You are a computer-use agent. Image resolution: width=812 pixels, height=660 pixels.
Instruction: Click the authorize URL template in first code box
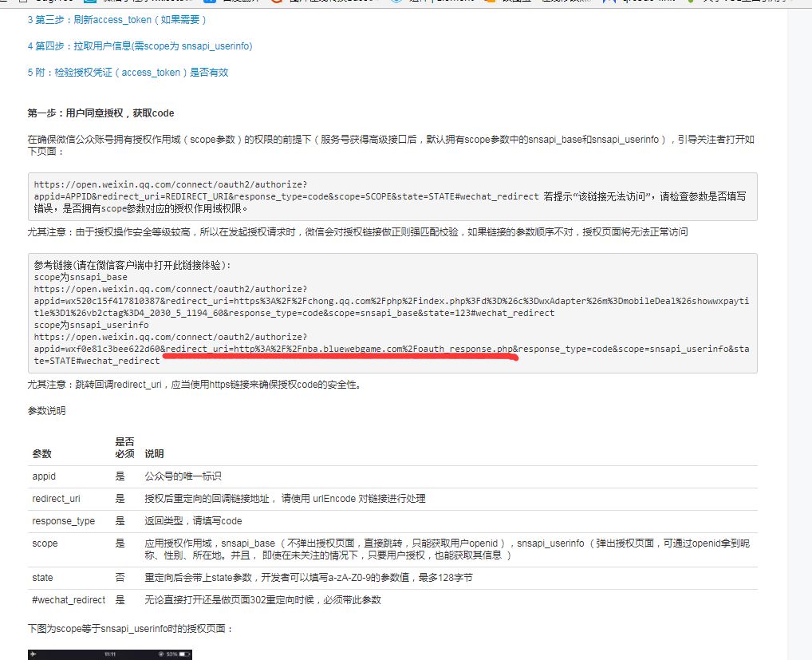pos(286,191)
